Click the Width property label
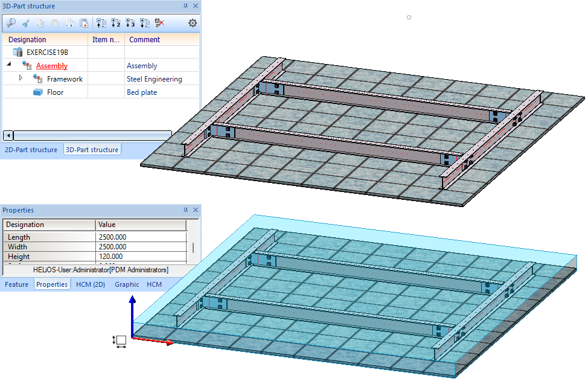The width and height of the screenshot is (588, 384). click(x=18, y=247)
